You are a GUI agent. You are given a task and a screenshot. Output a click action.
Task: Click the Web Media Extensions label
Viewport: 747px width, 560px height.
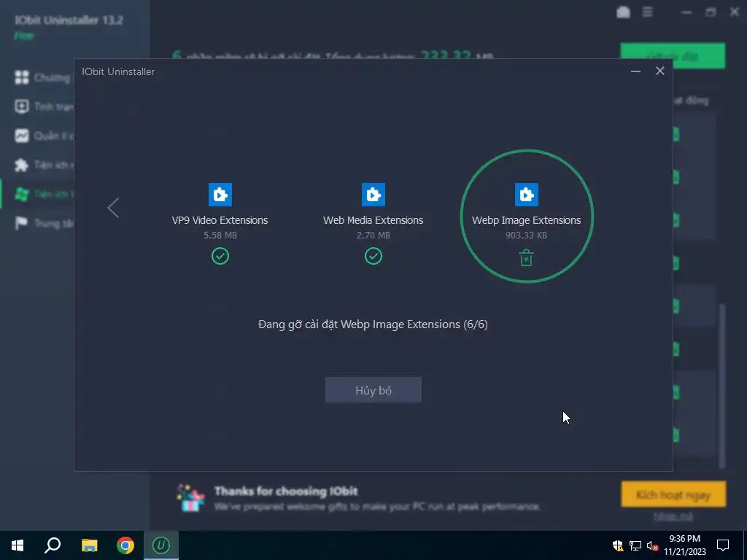click(x=373, y=220)
